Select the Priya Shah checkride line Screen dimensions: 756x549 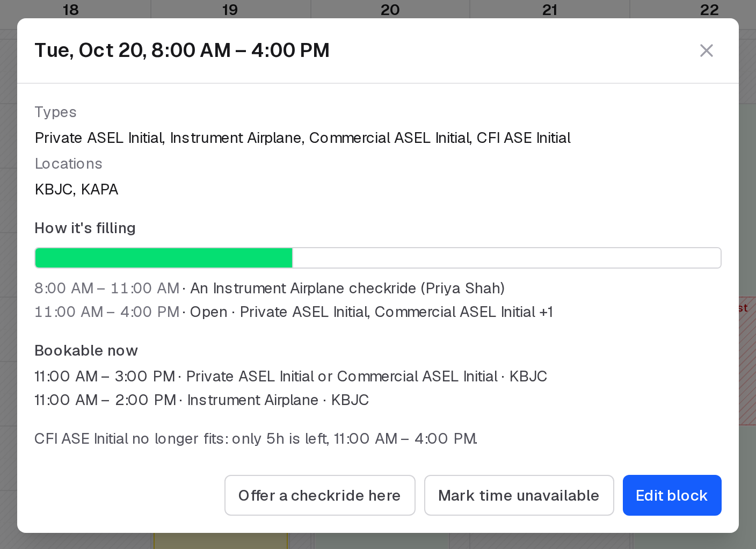coord(270,288)
